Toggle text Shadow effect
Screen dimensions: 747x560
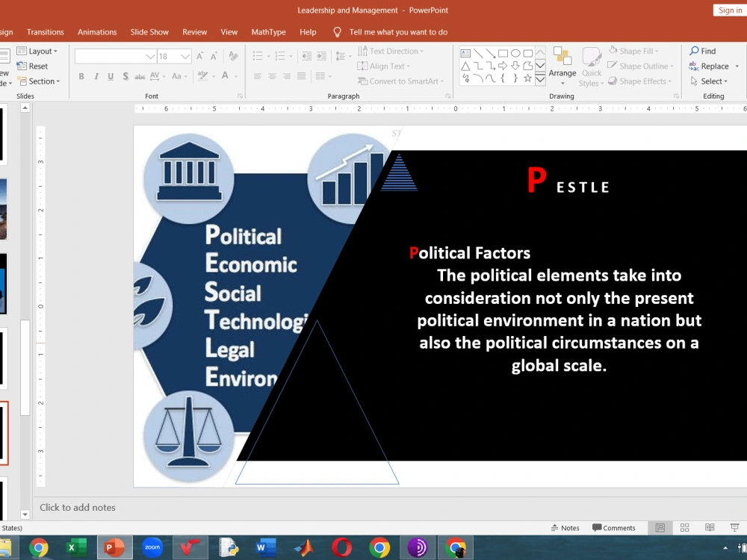pyautogui.click(x=125, y=76)
